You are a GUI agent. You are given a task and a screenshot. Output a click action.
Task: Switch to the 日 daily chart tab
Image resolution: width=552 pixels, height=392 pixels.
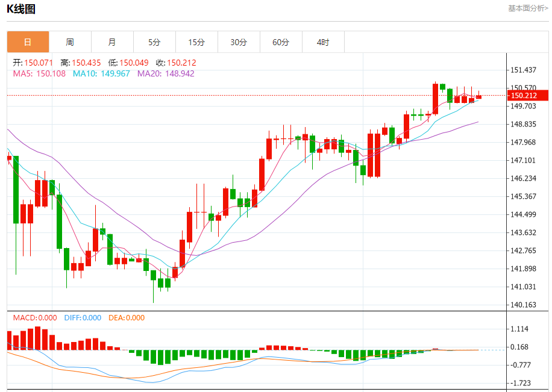pyautogui.click(x=28, y=42)
